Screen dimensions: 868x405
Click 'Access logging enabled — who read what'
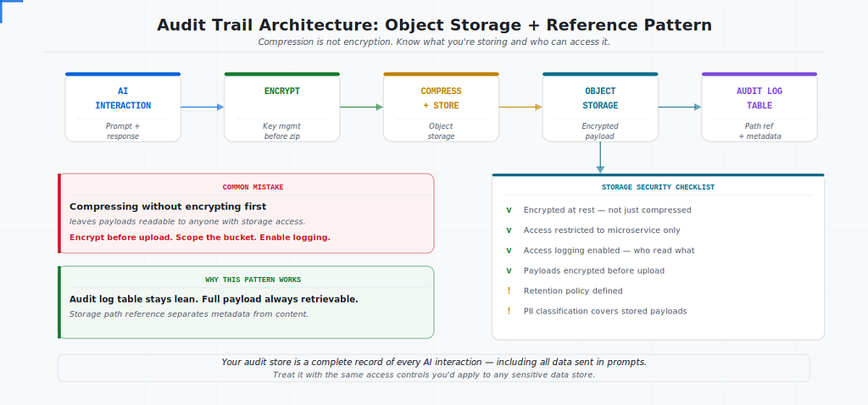609,251
